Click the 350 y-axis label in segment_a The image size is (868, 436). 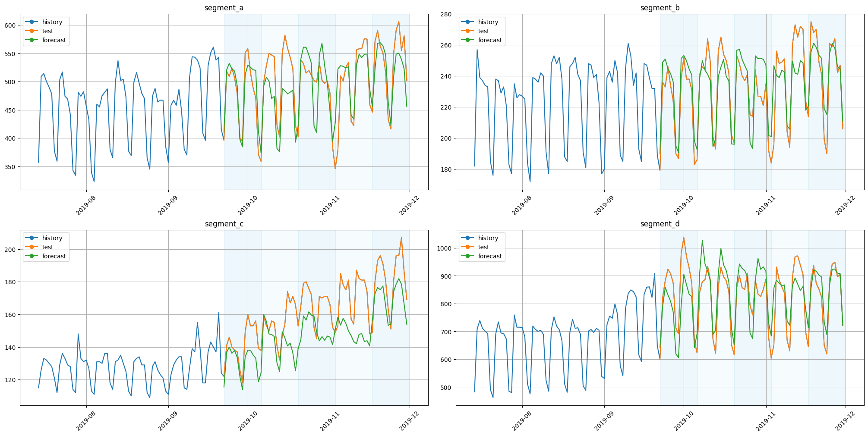pos(10,167)
